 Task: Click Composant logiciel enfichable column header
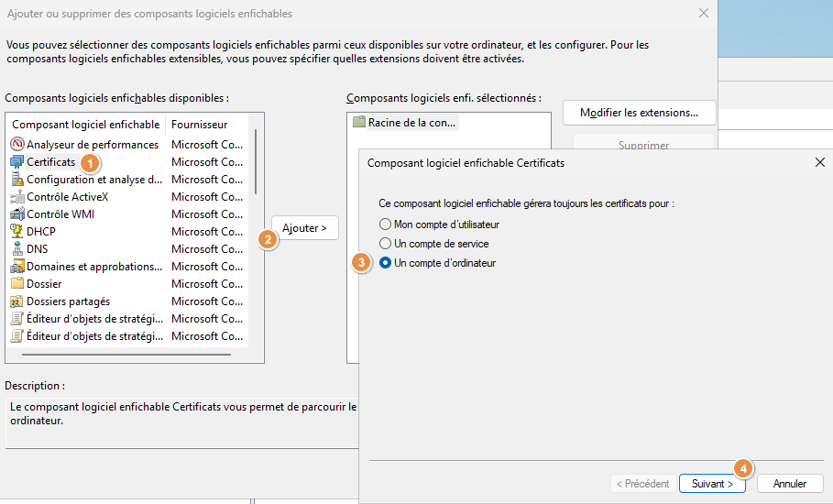pyautogui.click(x=85, y=125)
